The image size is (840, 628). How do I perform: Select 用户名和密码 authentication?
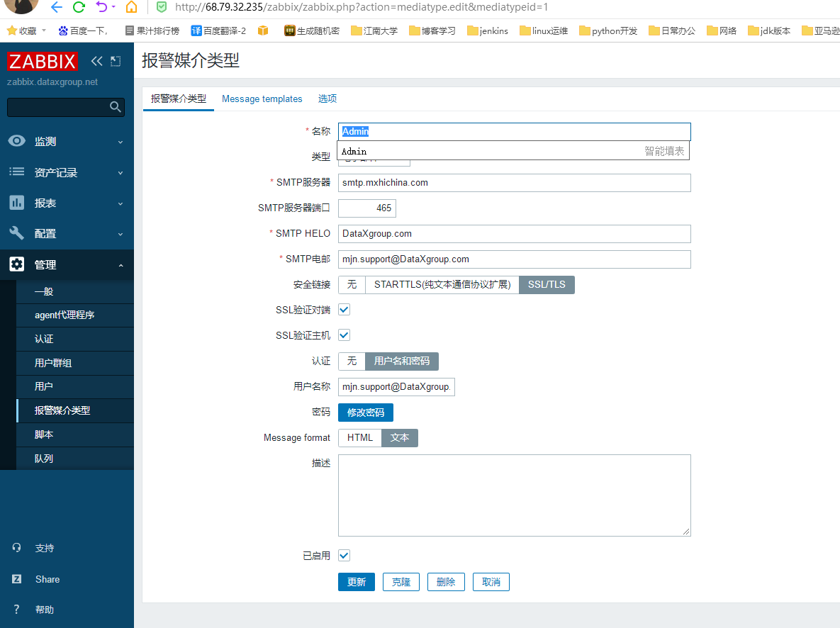pyautogui.click(x=402, y=361)
